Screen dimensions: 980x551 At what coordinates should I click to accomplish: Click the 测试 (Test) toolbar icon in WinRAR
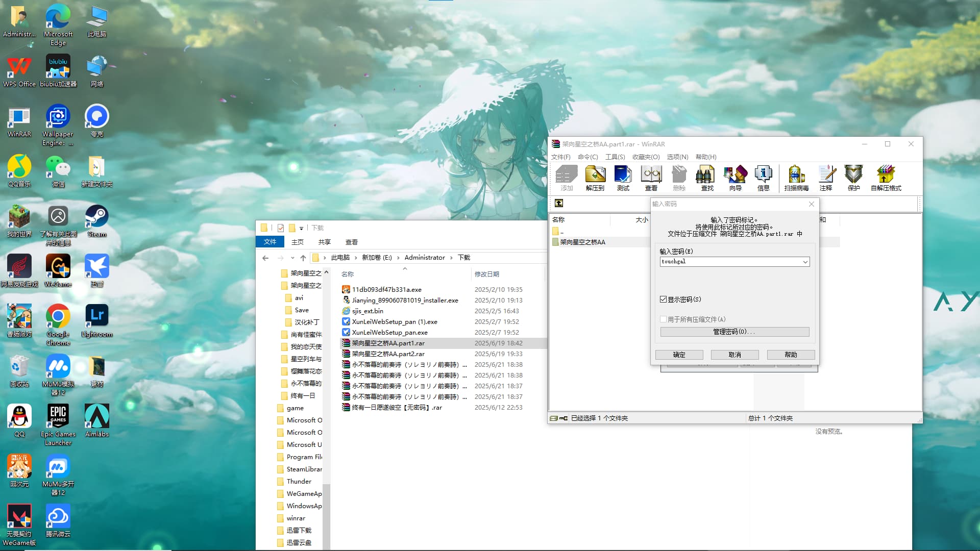(623, 178)
